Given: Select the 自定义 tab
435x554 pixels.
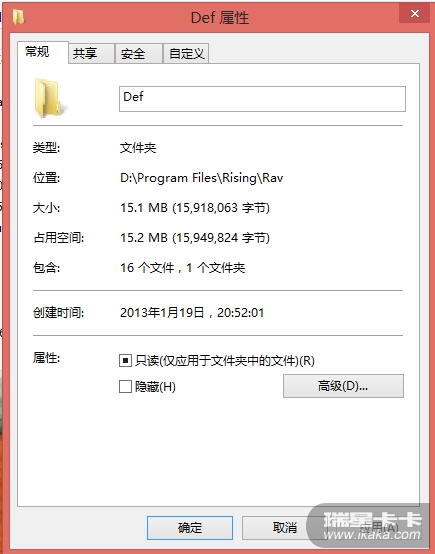Looking at the screenshot, I should [x=186, y=54].
